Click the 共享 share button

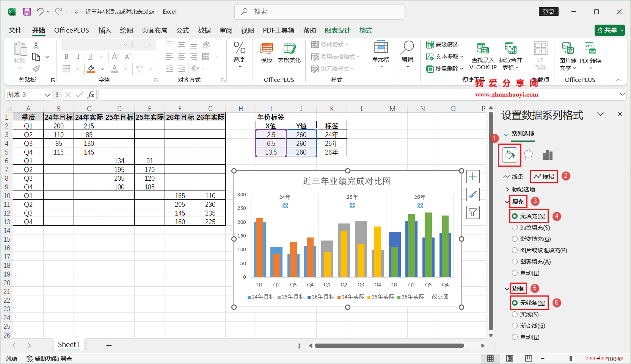[x=610, y=30]
